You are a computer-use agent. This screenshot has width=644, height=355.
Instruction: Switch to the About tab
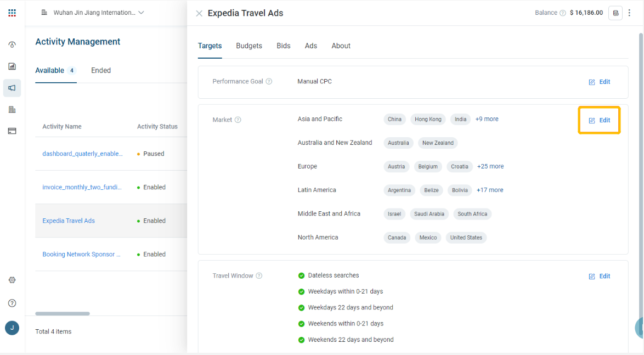click(x=341, y=46)
